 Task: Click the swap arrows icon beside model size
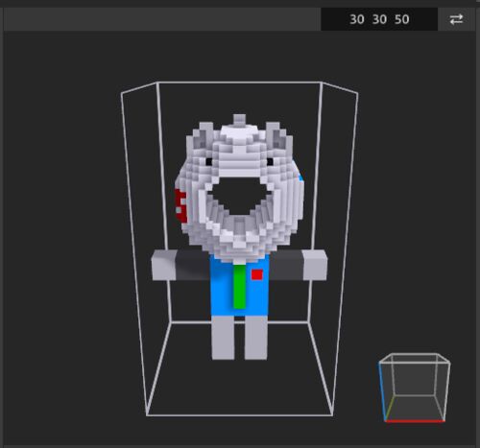pyautogui.click(x=456, y=19)
